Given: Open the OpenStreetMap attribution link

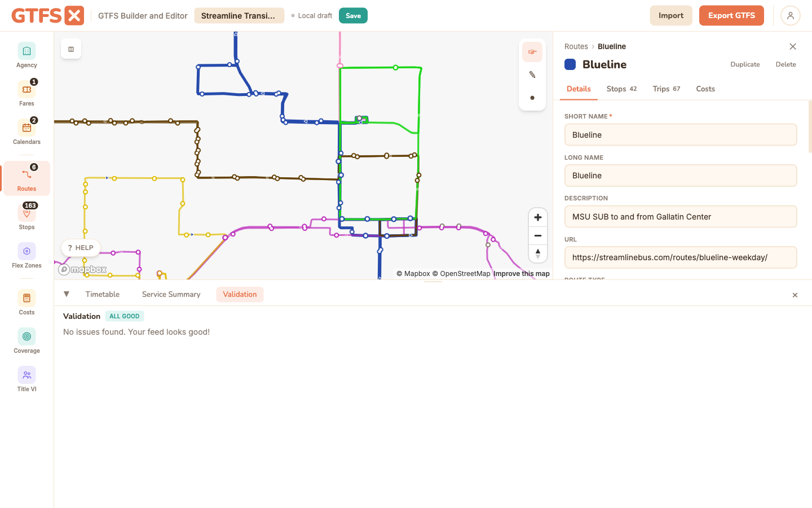Looking at the screenshot, I should tap(461, 274).
